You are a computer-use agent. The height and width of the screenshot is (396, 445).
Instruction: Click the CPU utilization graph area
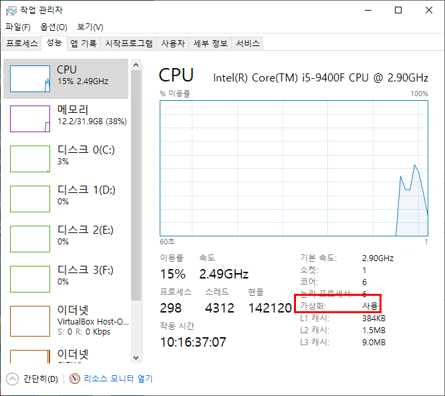(294, 168)
